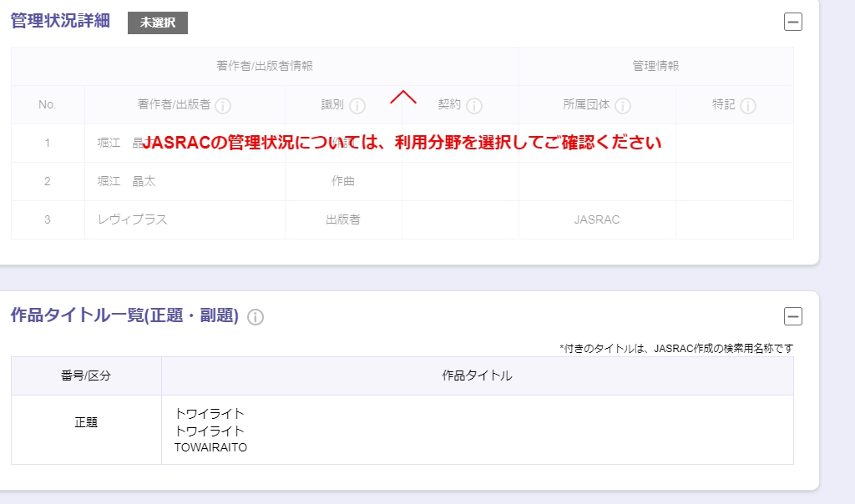Image resolution: width=855 pixels, height=504 pixels.
Task: Collapse the 作品タイトル一覧 panel
Action: (793, 316)
